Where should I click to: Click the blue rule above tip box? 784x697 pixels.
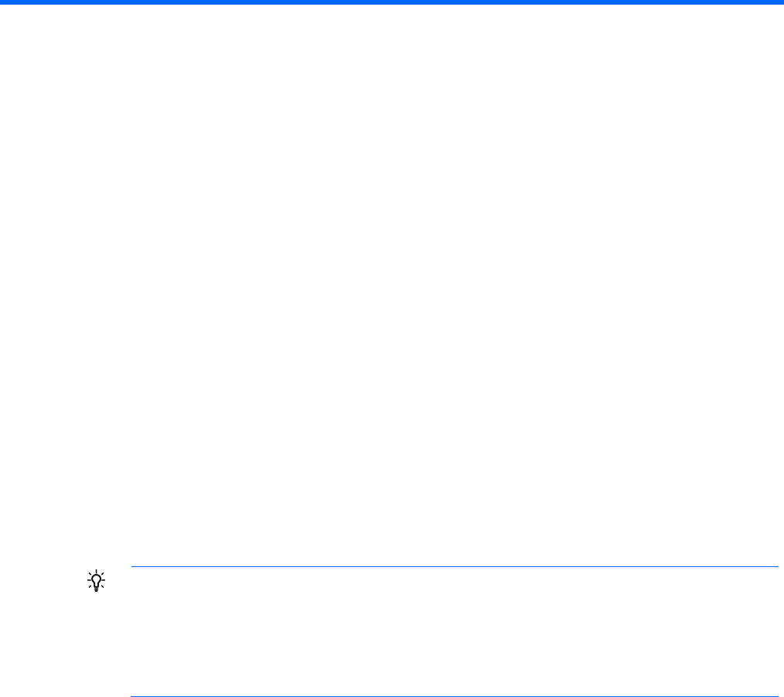point(455,566)
